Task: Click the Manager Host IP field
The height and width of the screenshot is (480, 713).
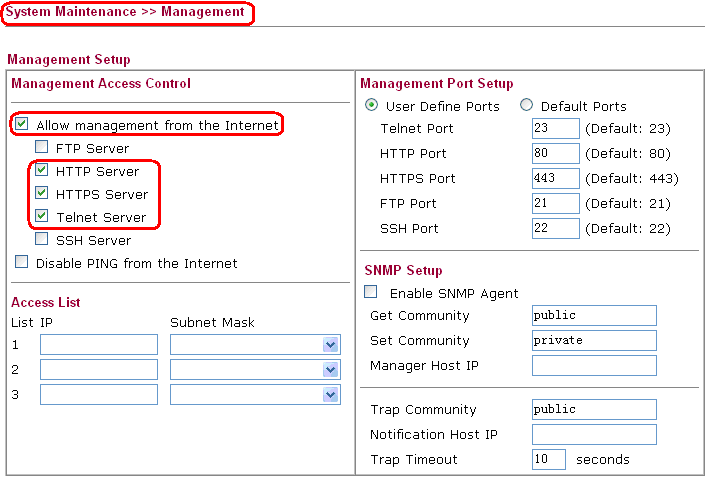Action: click(x=594, y=366)
